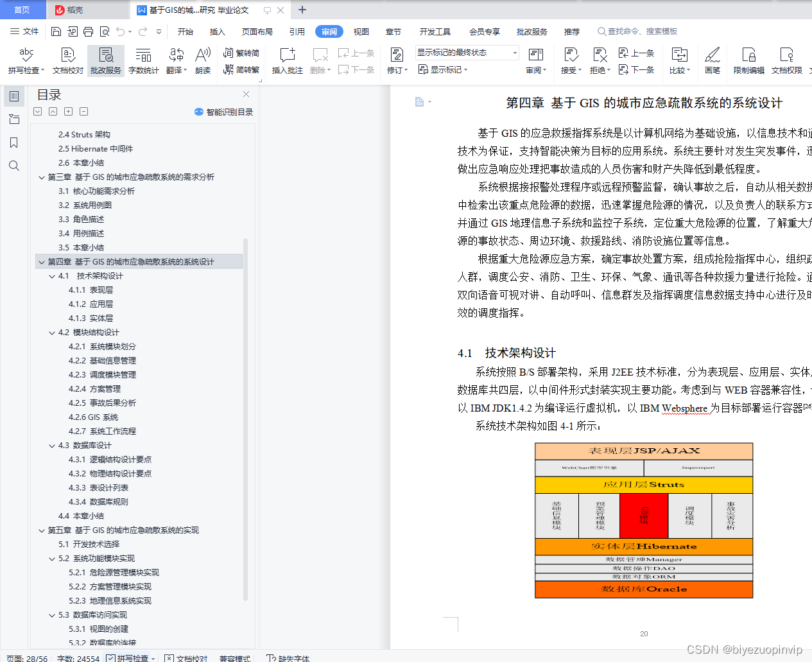
Task: Open the chapter navigation sidebar icon
Action: point(14,119)
